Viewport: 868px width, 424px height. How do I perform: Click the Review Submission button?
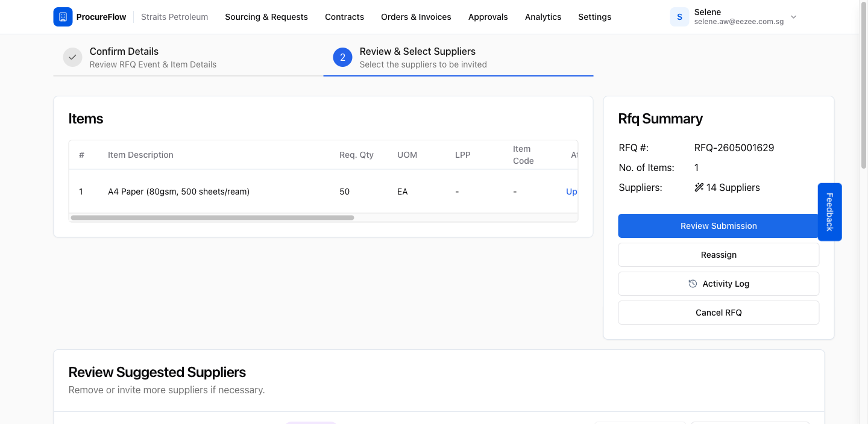(719, 226)
